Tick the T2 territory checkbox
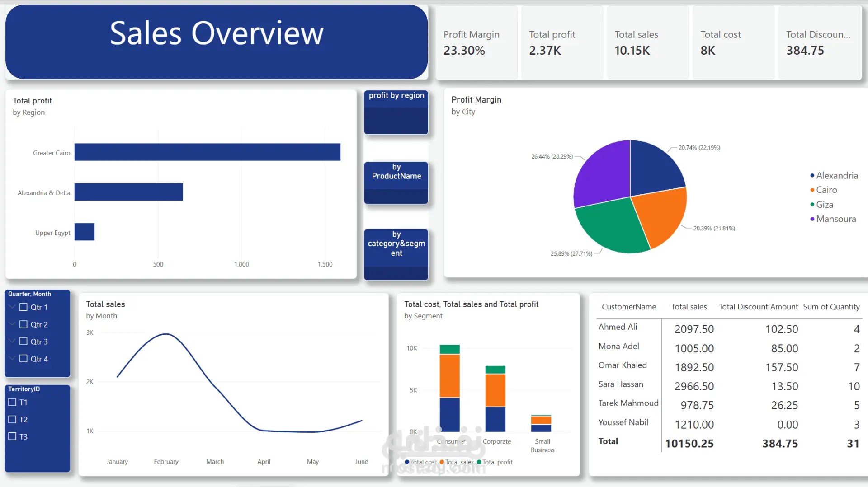868x487 pixels. pos(12,419)
